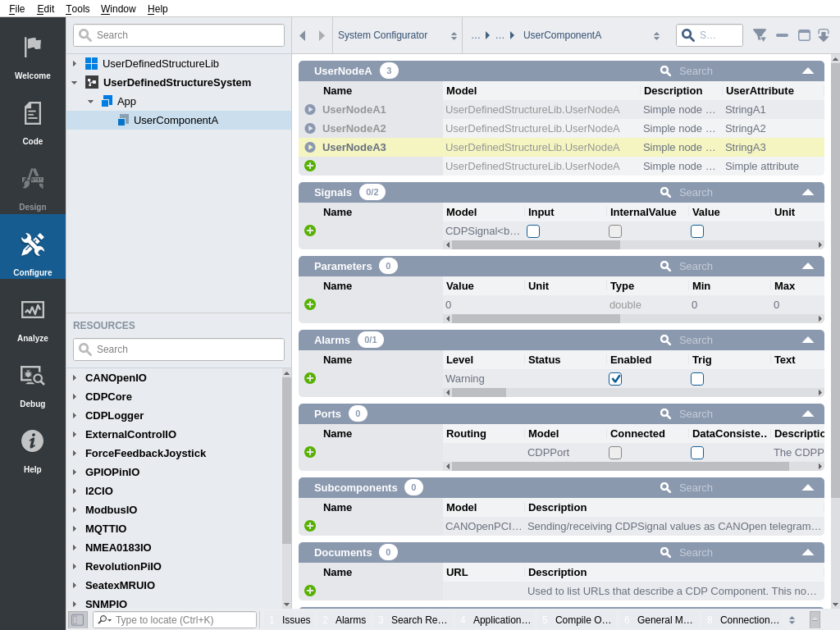
Task: Click arrow icon next to UserNodeA1
Action: 310,109
